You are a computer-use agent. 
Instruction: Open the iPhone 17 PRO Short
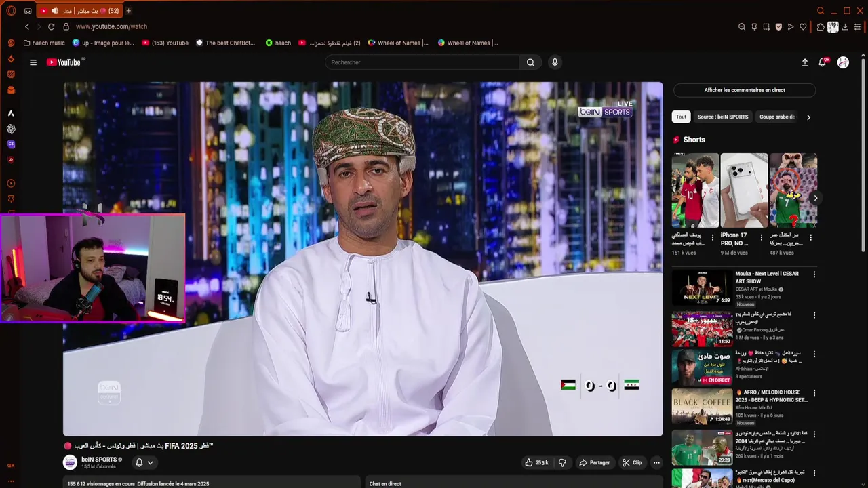744,190
